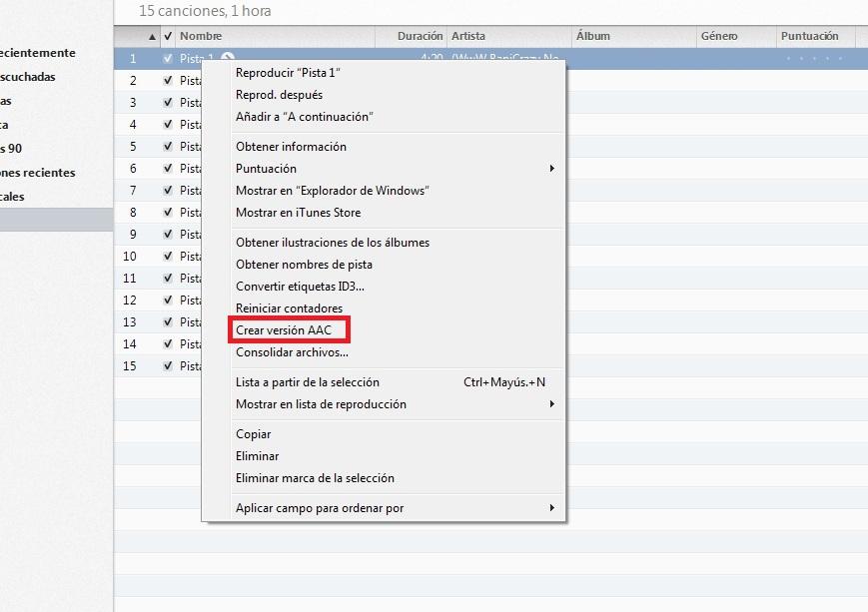Click the sort triangle in the number column header
The image size is (868, 612).
152,37
